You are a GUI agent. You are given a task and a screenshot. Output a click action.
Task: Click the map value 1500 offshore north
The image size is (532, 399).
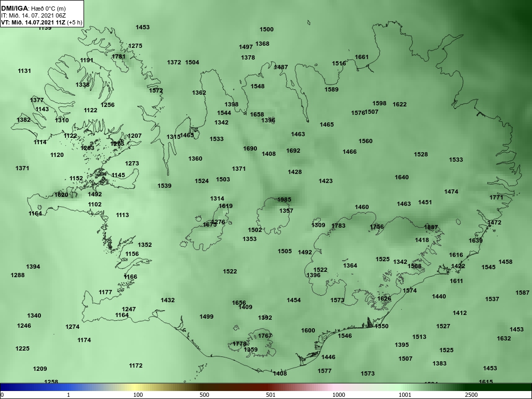tap(267, 29)
